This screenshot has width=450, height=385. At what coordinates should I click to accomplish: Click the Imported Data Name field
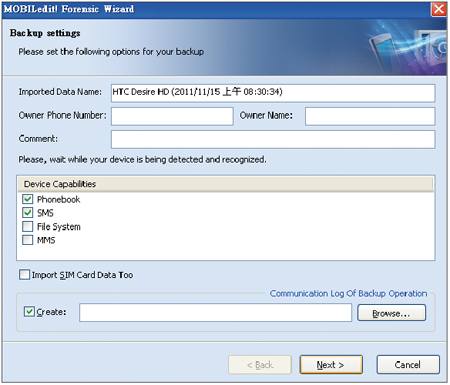tap(273, 93)
